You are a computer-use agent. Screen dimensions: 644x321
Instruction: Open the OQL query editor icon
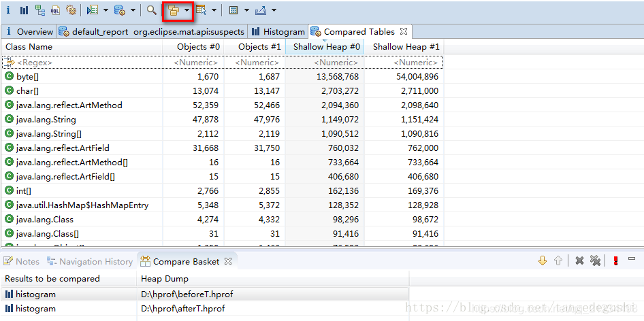(55, 10)
